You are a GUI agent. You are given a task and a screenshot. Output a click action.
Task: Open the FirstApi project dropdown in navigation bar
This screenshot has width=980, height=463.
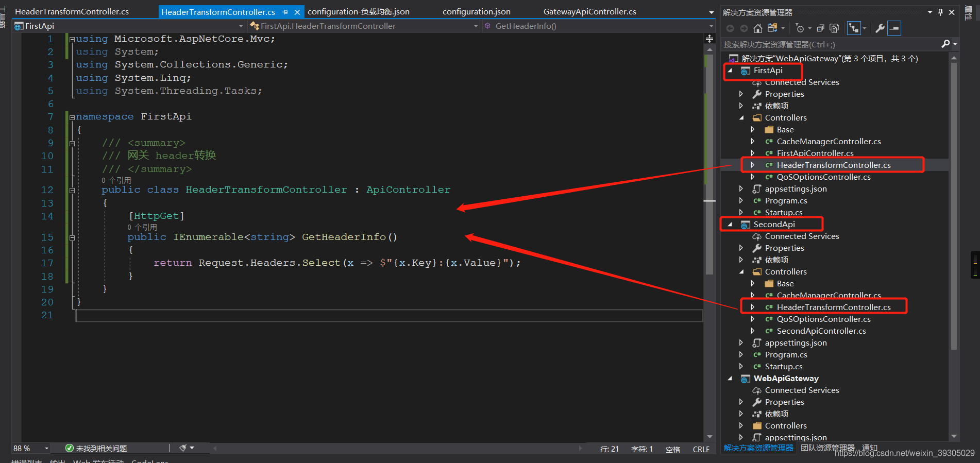point(241,26)
